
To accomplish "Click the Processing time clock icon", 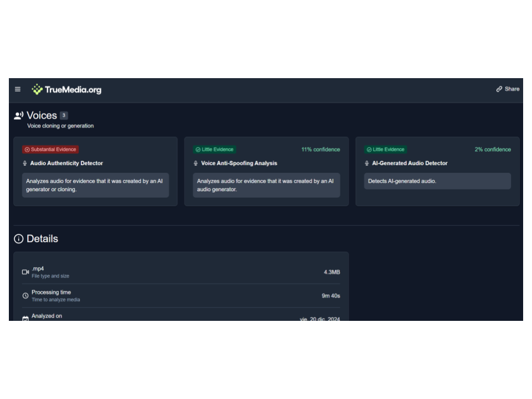I will [x=25, y=296].
